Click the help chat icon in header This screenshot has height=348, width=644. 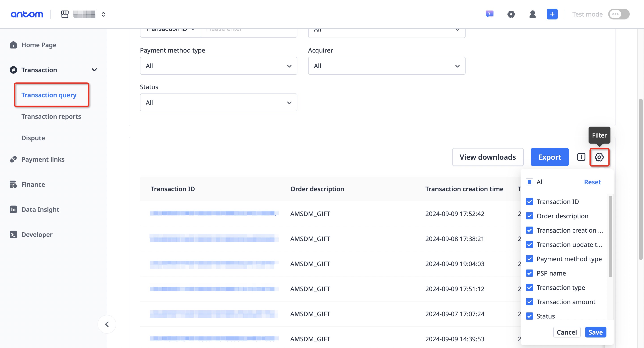click(x=489, y=14)
